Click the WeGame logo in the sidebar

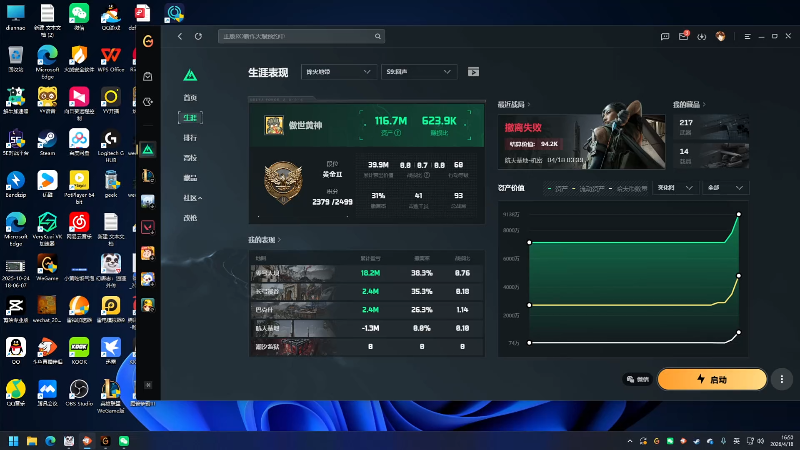tap(148, 41)
